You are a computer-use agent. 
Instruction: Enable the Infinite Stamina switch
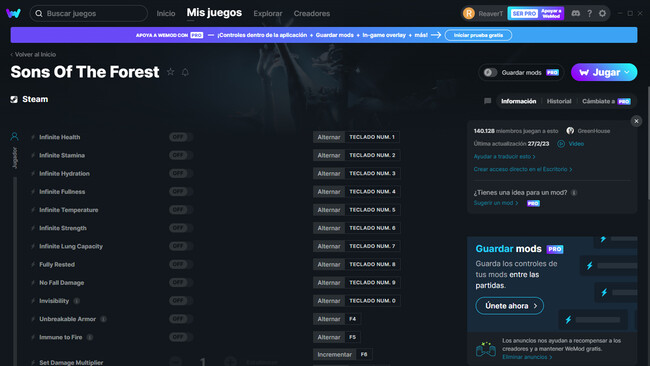pos(180,155)
